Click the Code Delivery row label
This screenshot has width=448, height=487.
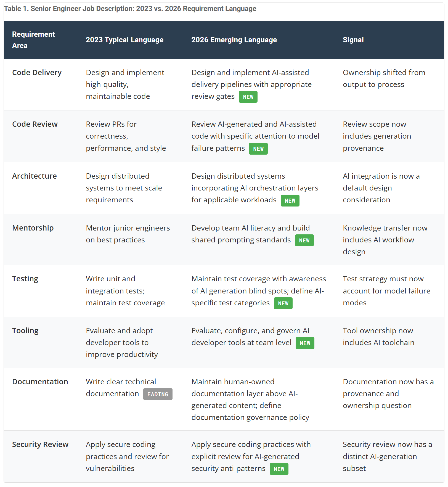(x=37, y=73)
